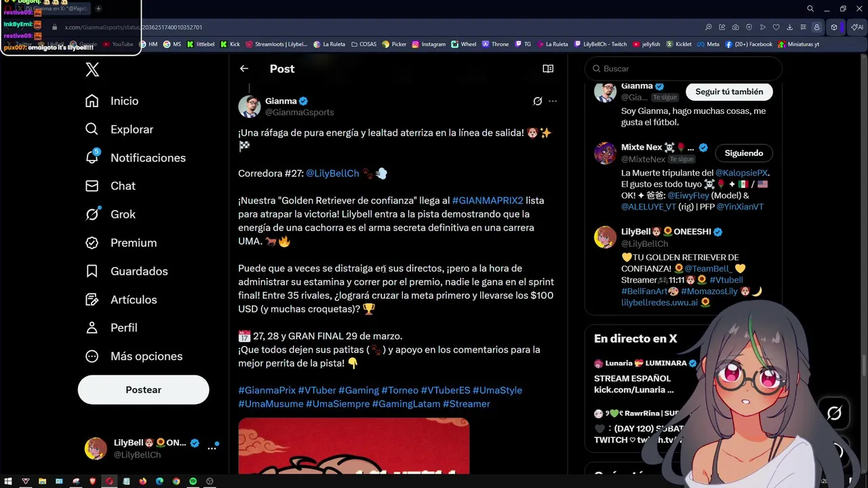The image size is (868, 488).
Task: Open the Throne bookmark
Action: coord(495,44)
